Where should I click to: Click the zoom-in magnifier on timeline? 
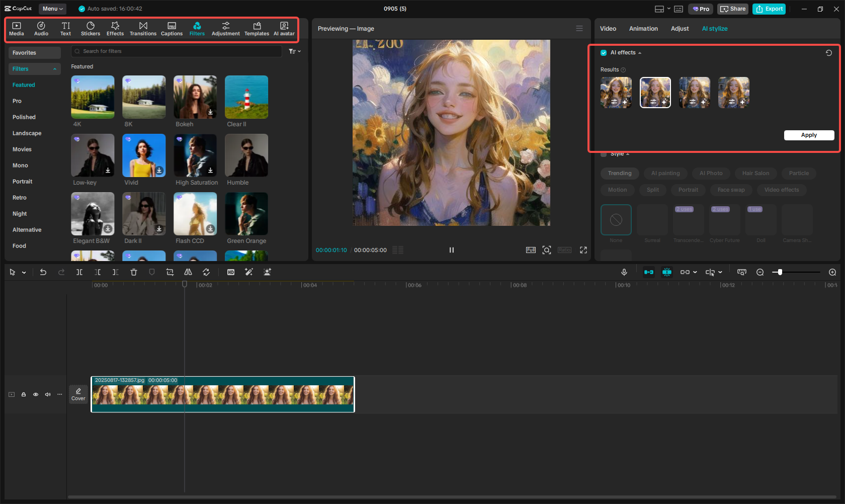point(832,272)
